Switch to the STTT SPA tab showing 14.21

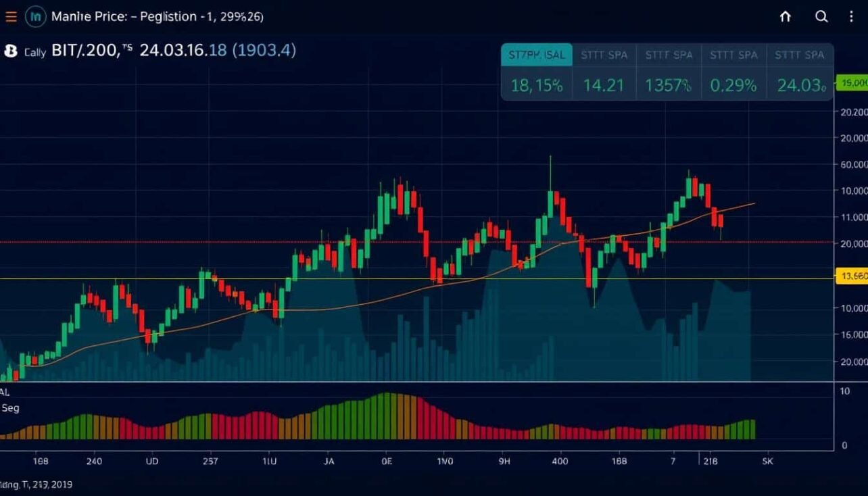(x=603, y=55)
